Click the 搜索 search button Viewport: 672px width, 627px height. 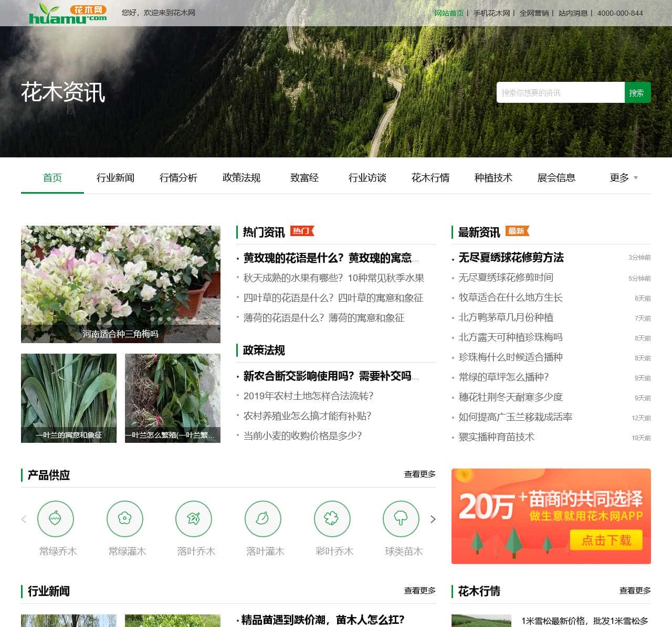pos(637,92)
